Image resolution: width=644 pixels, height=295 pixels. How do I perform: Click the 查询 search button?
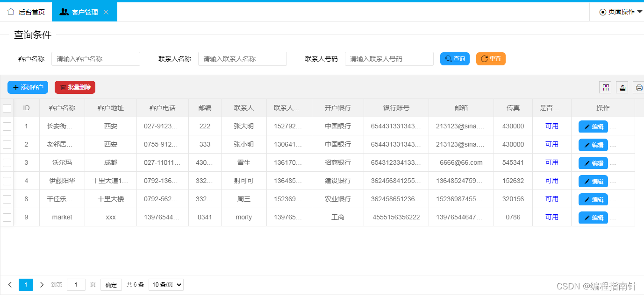point(455,59)
